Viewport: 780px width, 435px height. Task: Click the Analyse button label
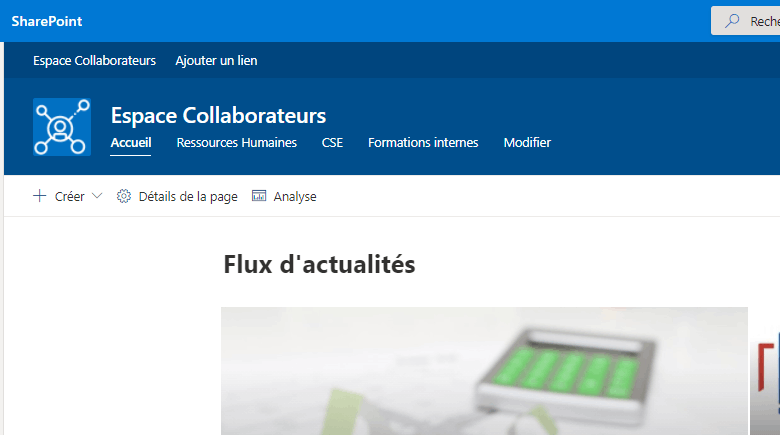[295, 197]
